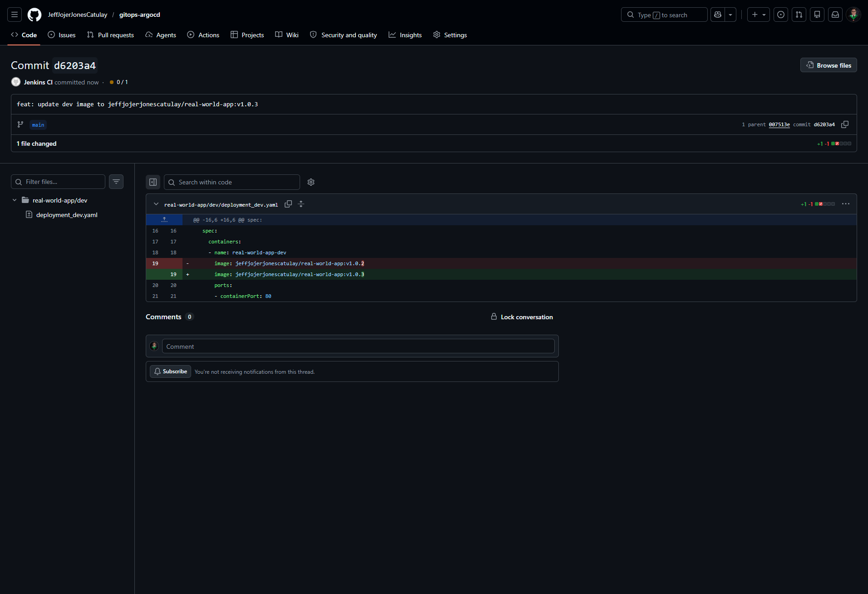Click the commenter avatar beside Comment box
The width and height of the screenshot is (868, 594).
point(154,346)
